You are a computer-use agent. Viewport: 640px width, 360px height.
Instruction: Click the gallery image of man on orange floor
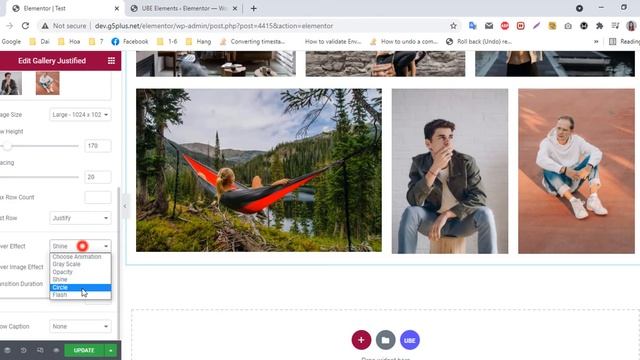[576, 171]
